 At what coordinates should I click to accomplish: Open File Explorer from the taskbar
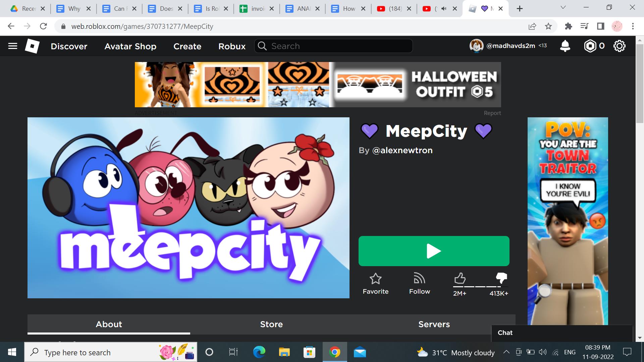tap(284, 352)
